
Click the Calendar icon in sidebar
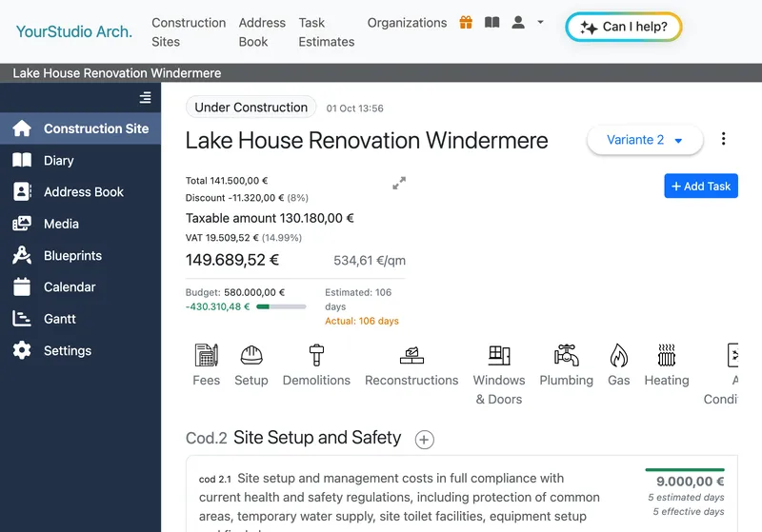(22, 286)
